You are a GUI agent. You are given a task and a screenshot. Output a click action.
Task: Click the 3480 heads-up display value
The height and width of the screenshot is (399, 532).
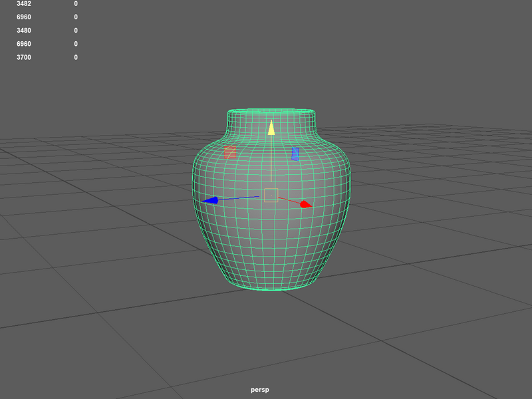coord(24,31)
